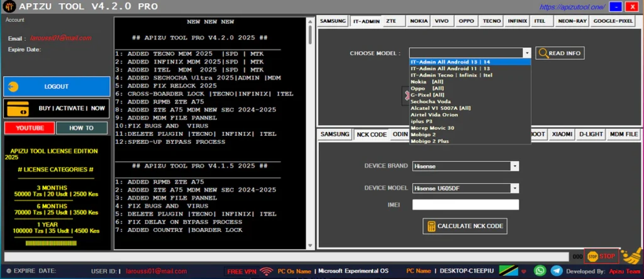Image resolution: width=644 pixels, height=279 pixels.
Task: Click the cleaning broom icon
Action: point(631,256)
